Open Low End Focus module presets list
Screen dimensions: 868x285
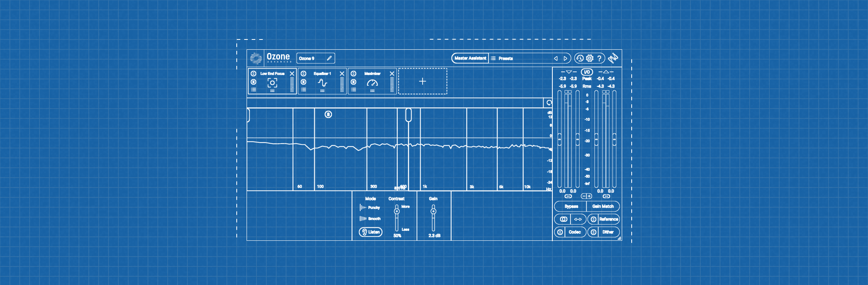click(x=254, y=90)
